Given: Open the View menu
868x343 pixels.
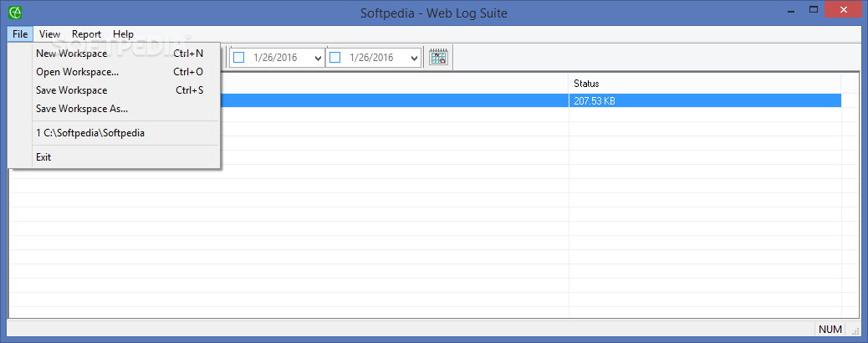Looking at the screenshot, I should [50, 33].
